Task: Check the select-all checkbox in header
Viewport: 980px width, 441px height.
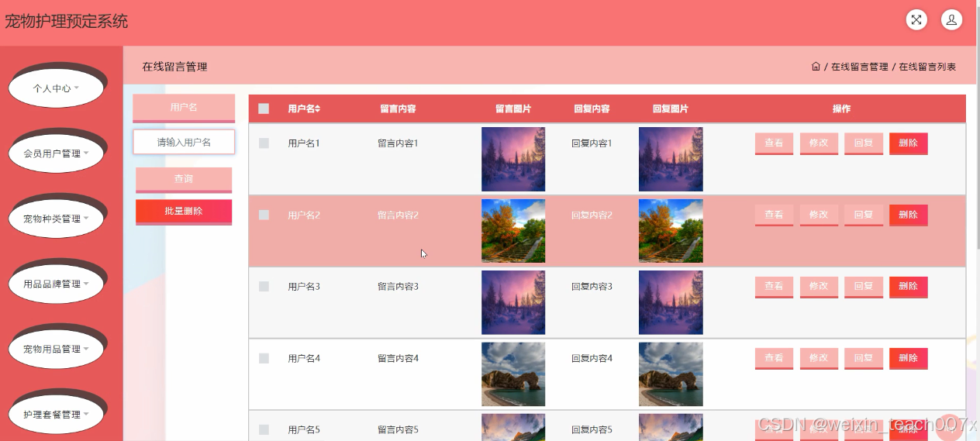Action: 264,109
